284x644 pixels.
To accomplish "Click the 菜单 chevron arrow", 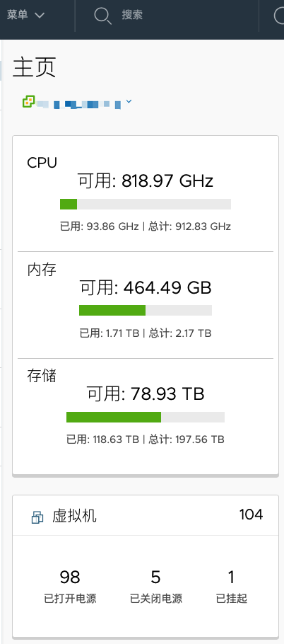I will [x=40, y=16].
